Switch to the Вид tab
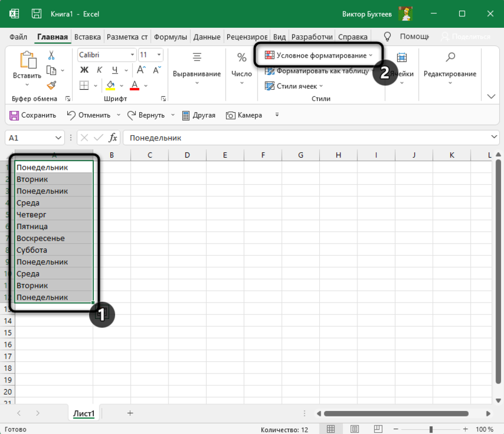The height and width of the screenshot is (434, 504). (x=279, y=37)
